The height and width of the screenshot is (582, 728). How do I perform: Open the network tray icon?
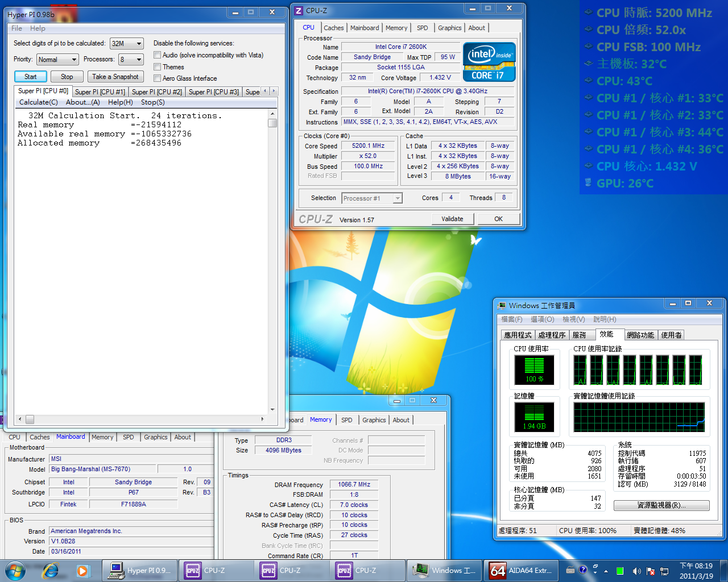pos(664,571)
